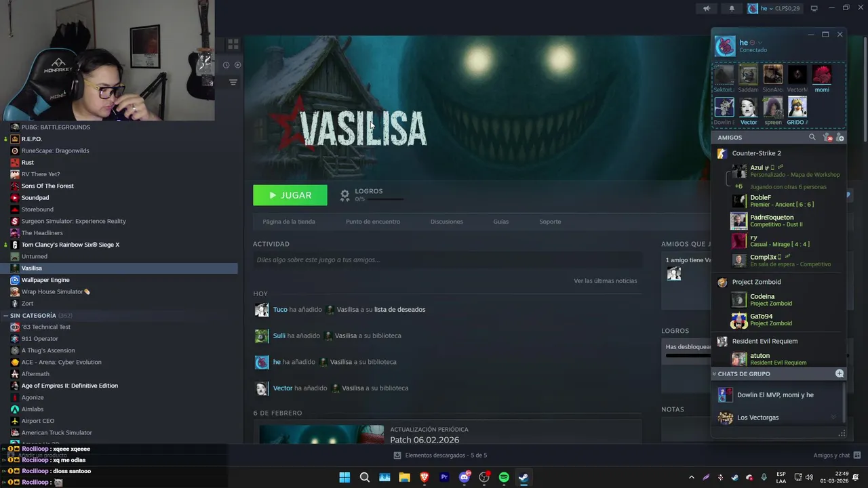This screenshot has width=868, height=488.
Task: Click own avatar in friends list header
Action: pyautogui.click(x=725, y=46)
